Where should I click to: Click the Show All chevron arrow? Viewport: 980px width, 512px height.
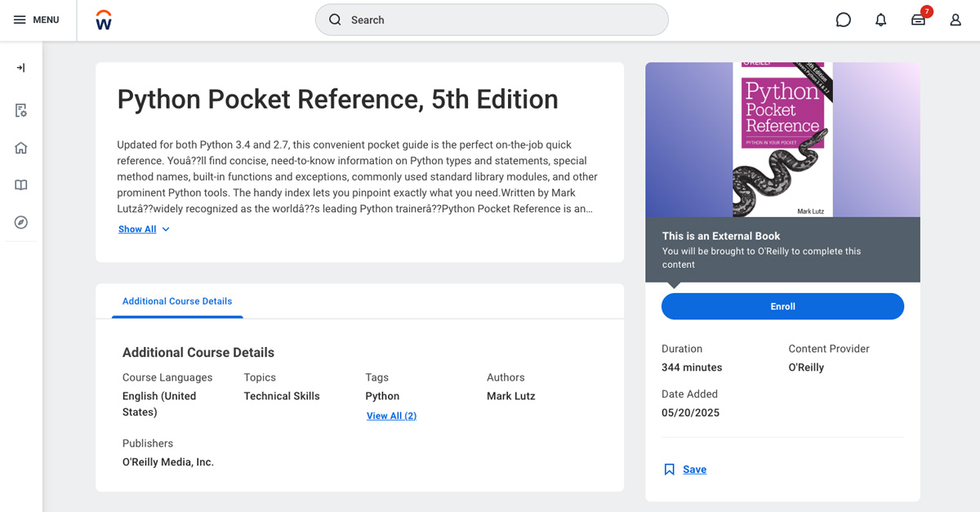point(166,229)
